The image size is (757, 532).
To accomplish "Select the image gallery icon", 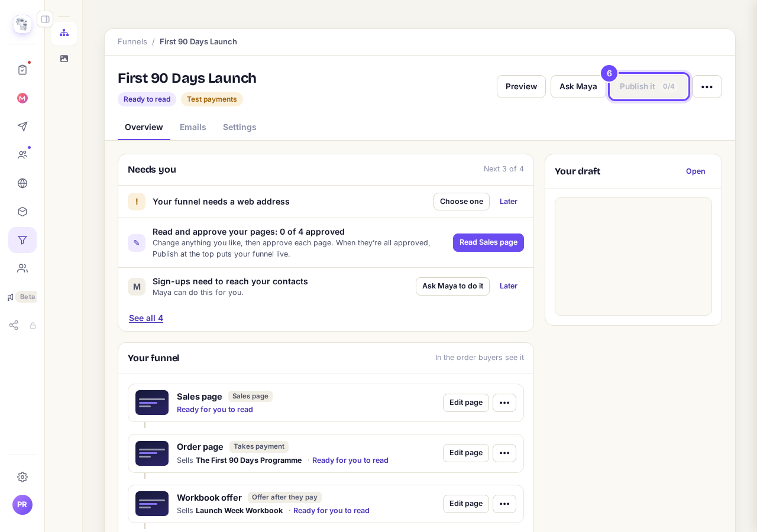I will tap(64, 59).
